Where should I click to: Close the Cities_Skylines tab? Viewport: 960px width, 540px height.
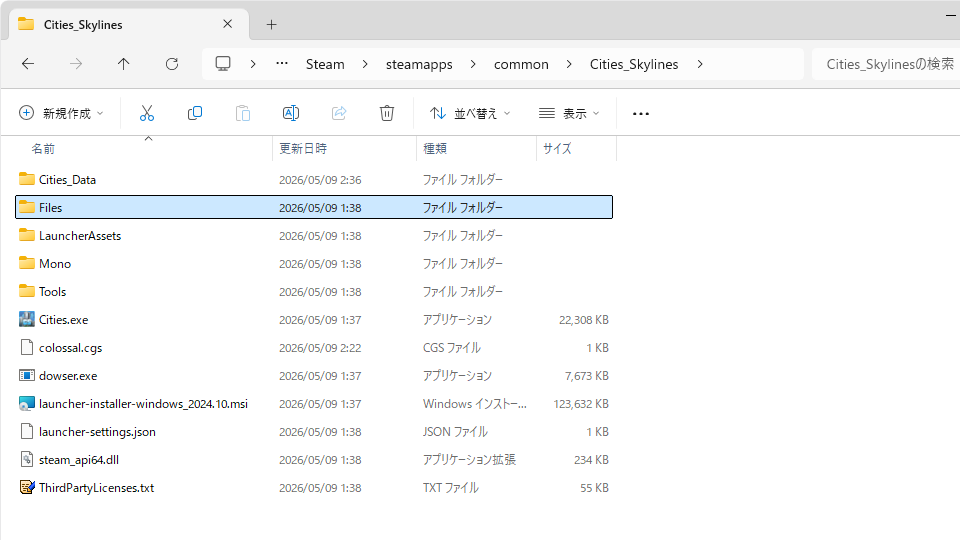[x=228, y=24]
